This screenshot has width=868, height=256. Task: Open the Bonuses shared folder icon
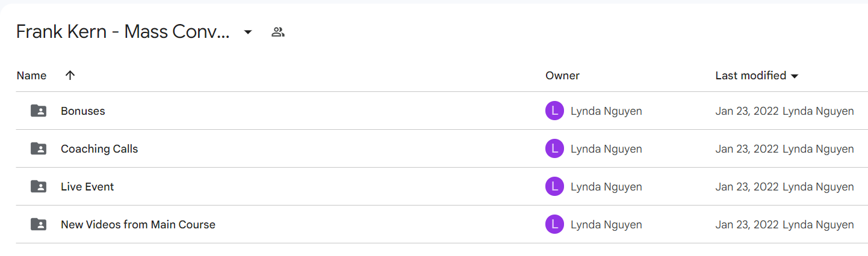(x=39, y=111)
